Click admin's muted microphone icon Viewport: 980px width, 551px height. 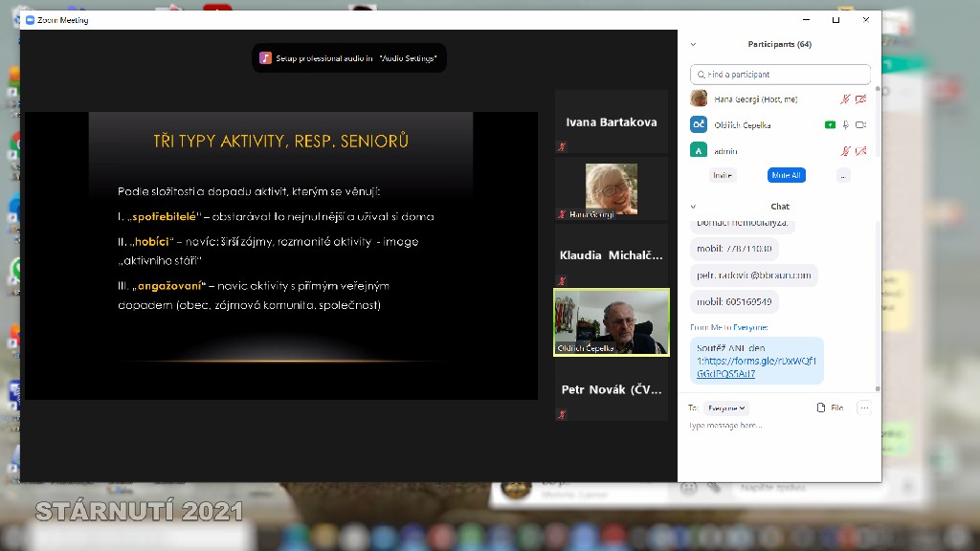click(x=845, y=151)
